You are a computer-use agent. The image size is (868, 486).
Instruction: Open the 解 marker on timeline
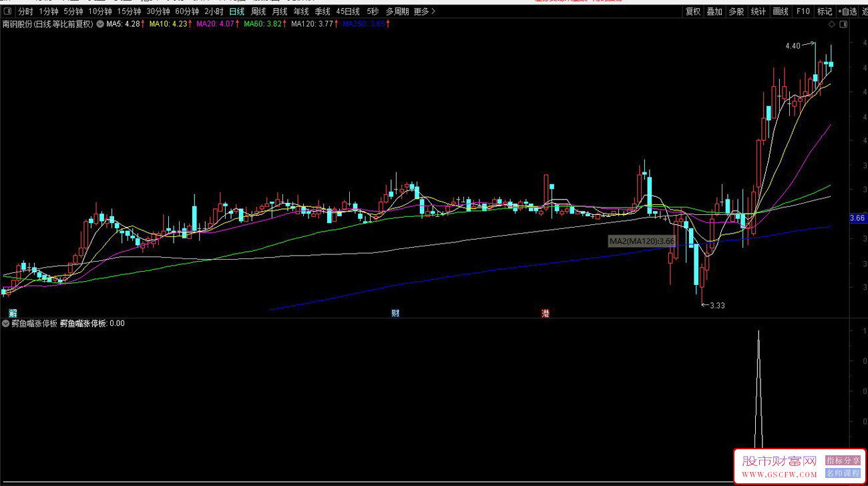click(12, 313)
